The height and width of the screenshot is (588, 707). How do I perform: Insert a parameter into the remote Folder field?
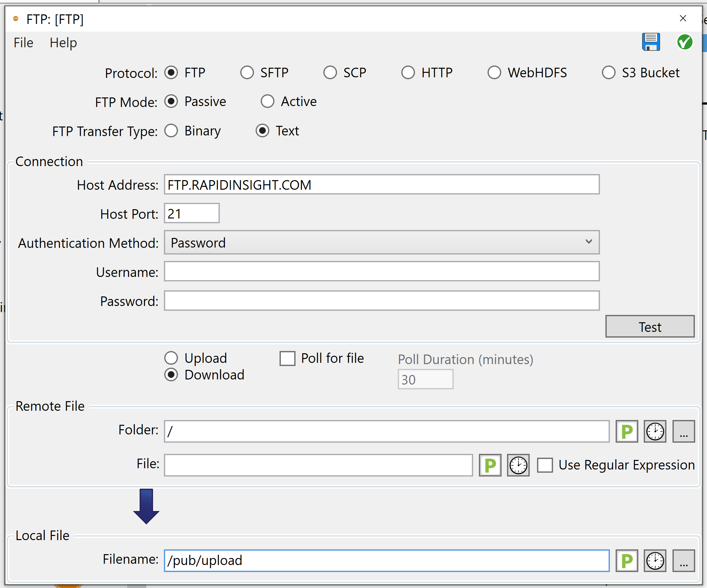[x=626, y=431]
